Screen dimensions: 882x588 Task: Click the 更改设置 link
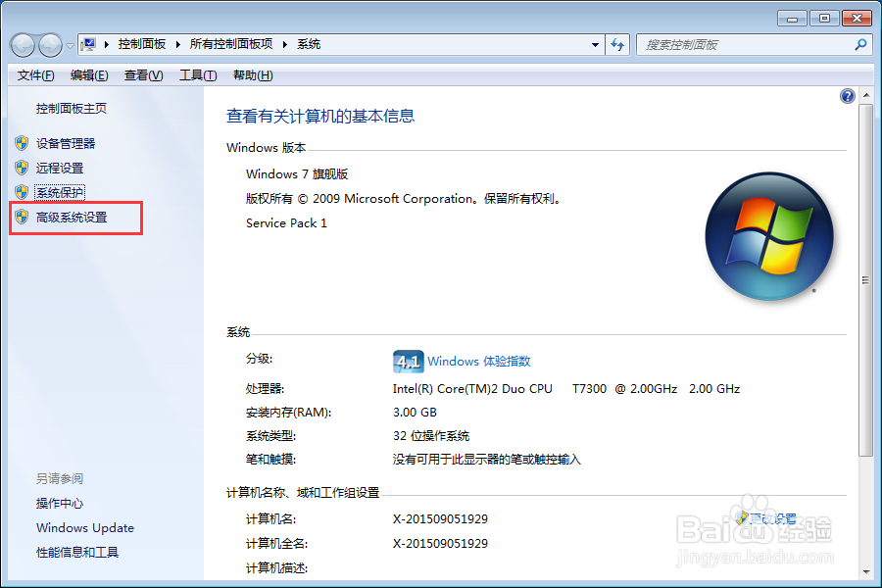point(773,518)
